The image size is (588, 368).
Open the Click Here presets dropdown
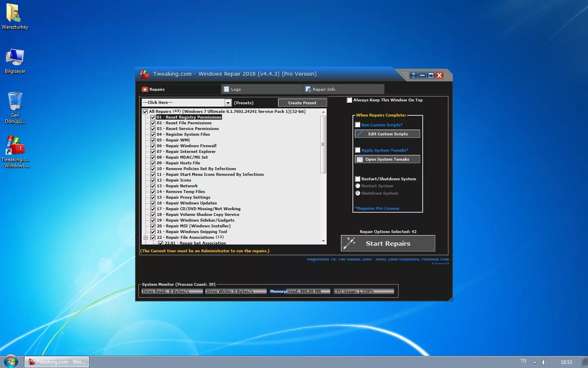228,103
